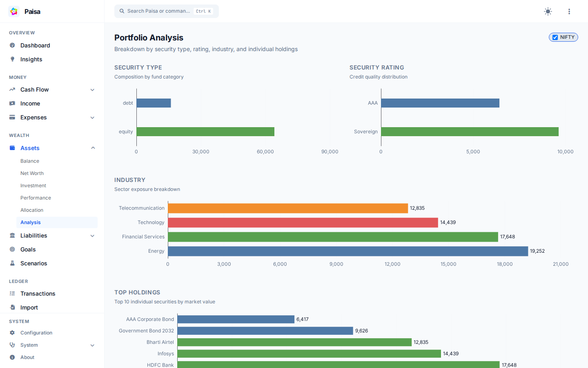Focus the Search Paisa input field
This screenshot has height=368, width=588.
point(167,11)
